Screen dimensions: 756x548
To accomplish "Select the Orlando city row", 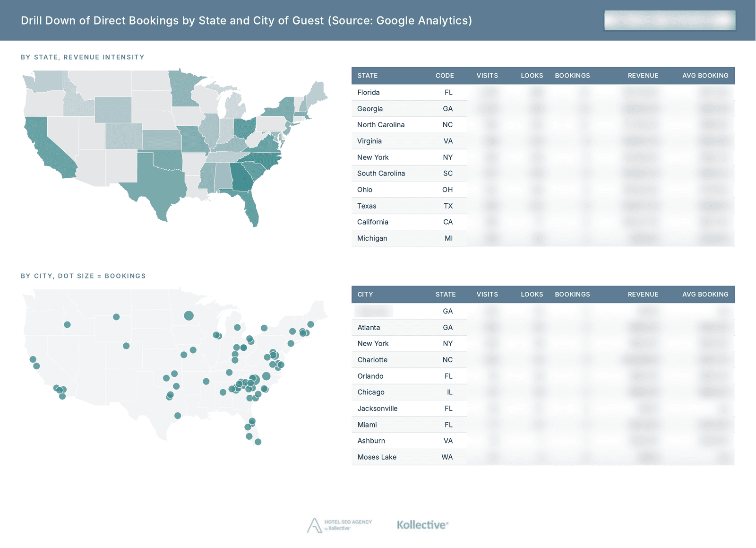I will coord(543,376).
